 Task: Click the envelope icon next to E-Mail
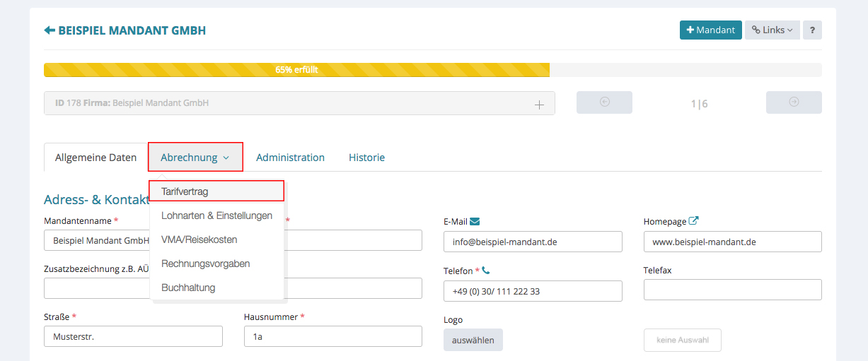pyautogui.click(x=475, y=221)
